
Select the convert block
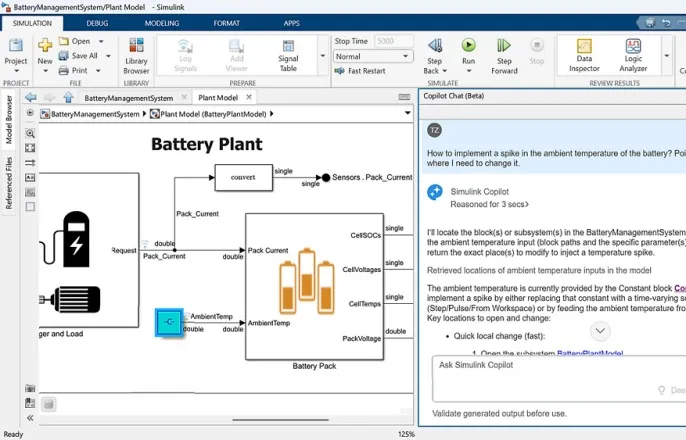pyautogui.click(x=243, y=177)
